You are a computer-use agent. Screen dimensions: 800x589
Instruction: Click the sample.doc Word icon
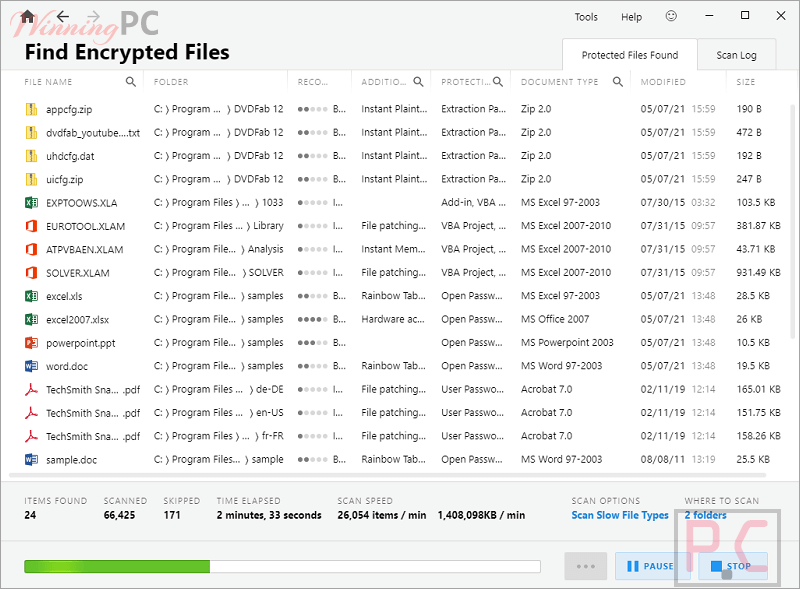point(31,460)
